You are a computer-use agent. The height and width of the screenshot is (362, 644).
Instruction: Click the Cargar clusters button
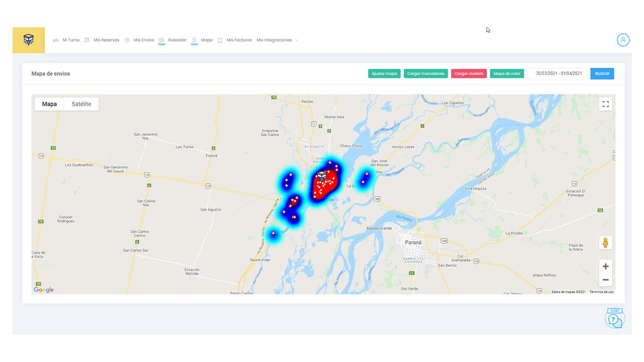[x=469, y=74]
